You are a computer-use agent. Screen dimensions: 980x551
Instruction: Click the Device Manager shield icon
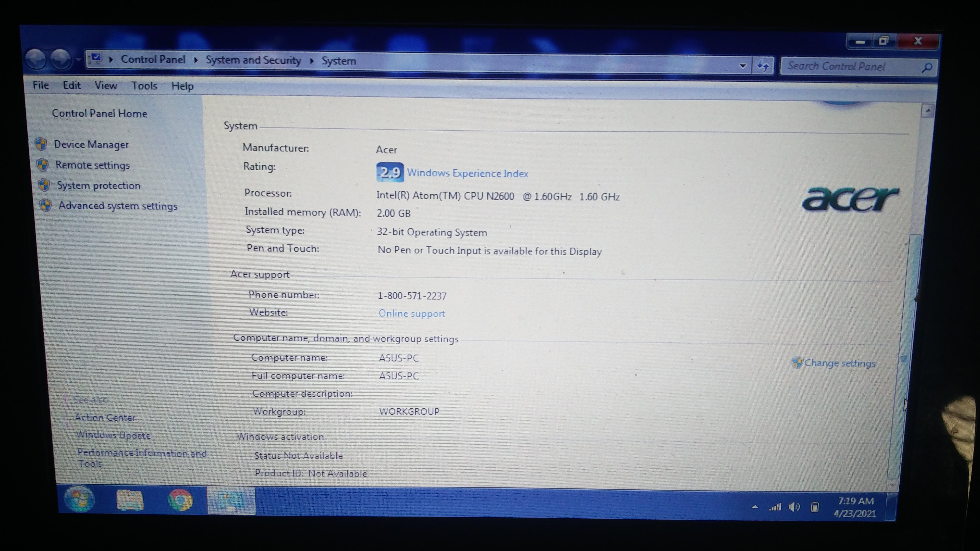tap(41, 144)
